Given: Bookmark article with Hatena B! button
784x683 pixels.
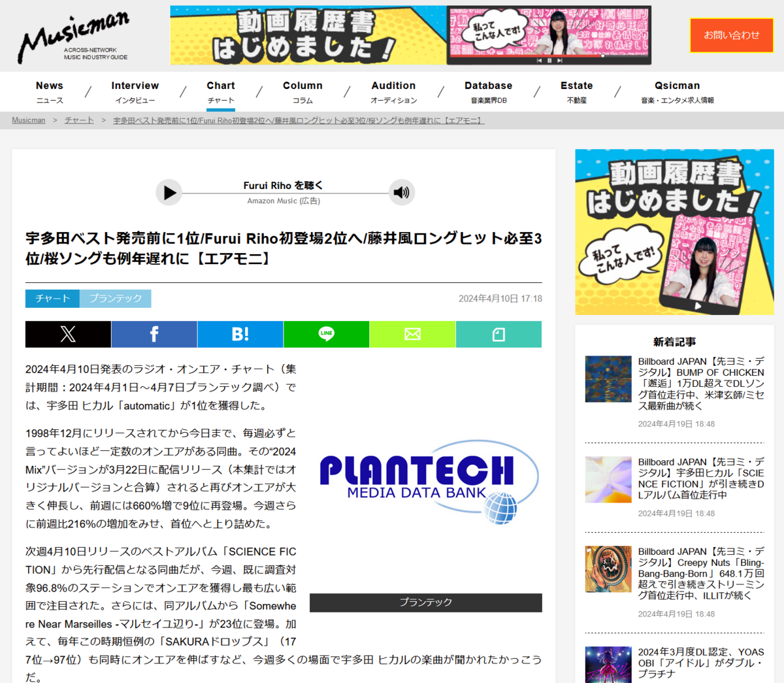Looking at the screenshot, I should pyautogui.click(x=240, y=334).
